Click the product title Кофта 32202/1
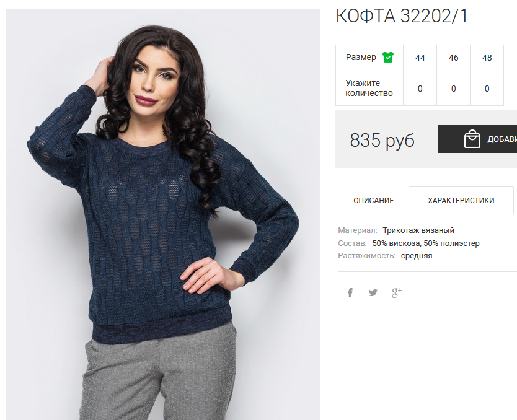The image size is (517, 420). (402, 15)
